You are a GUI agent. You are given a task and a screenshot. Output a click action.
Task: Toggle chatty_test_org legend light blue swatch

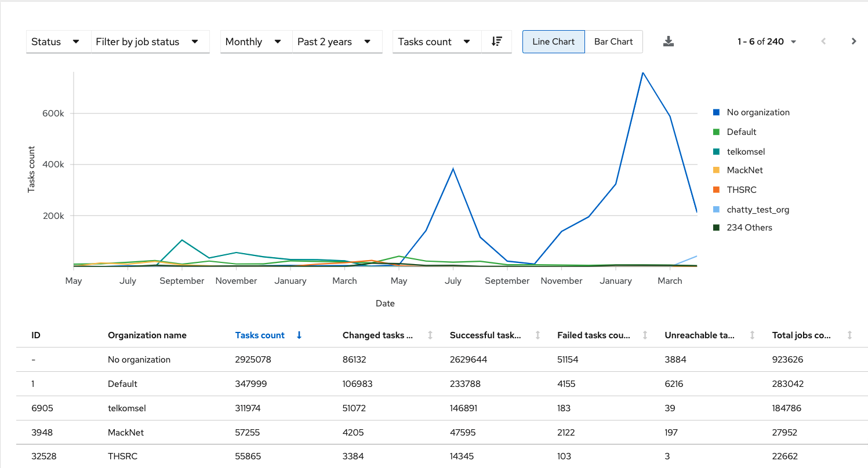pos(717,210)
